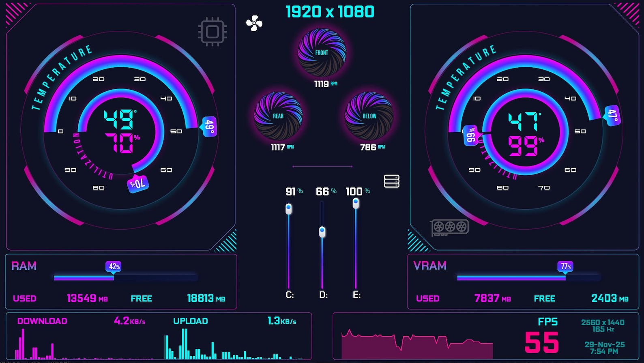The image size is (644, 363).
Task: Click the RAM 42% usage marker
Action: pyautogui.click(x=114, y=267)
